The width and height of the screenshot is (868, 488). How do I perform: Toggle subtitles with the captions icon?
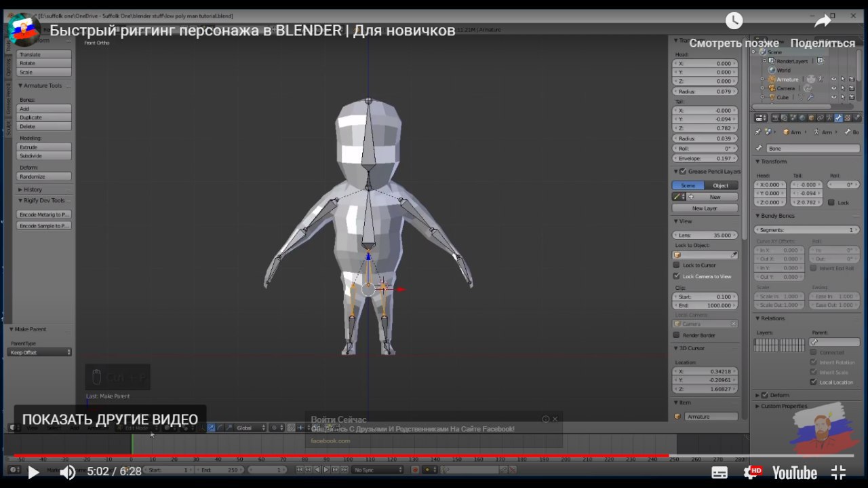tap(719, 472)
